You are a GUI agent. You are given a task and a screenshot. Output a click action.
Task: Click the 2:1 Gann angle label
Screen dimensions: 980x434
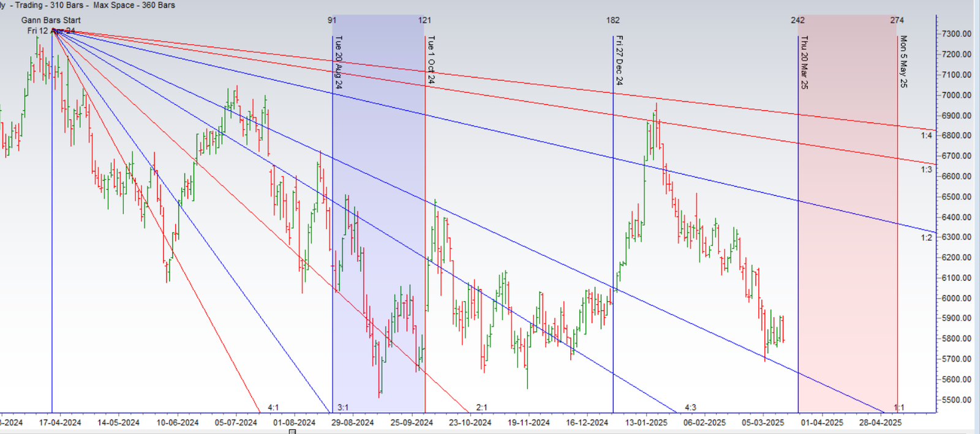(x=482, y=407)
